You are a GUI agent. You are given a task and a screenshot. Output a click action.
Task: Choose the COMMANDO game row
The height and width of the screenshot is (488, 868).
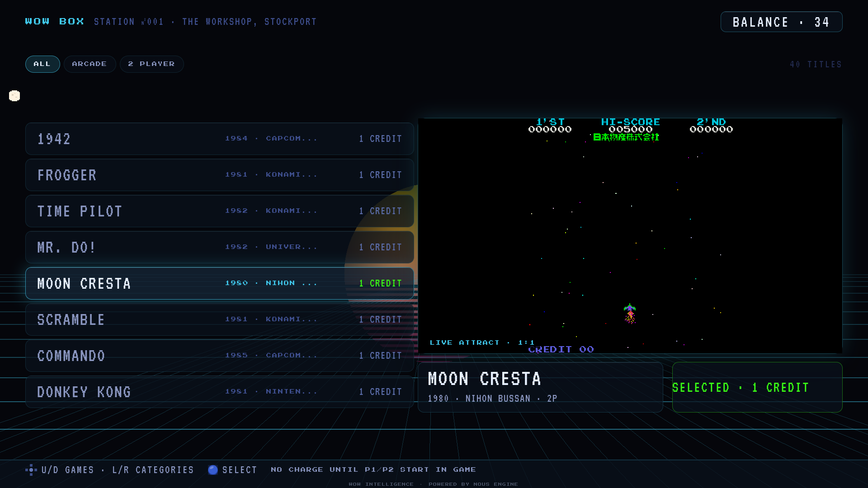[x=220, y=356]
